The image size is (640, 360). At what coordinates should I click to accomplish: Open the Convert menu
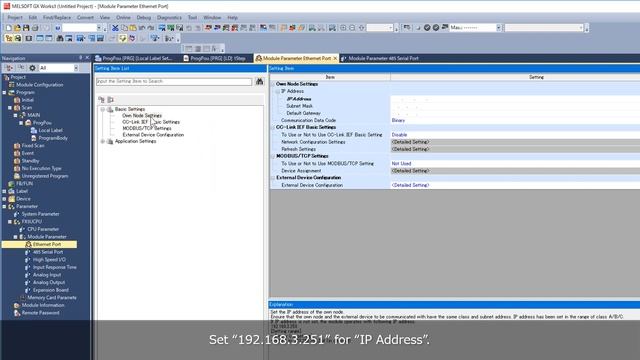(85, 18)
